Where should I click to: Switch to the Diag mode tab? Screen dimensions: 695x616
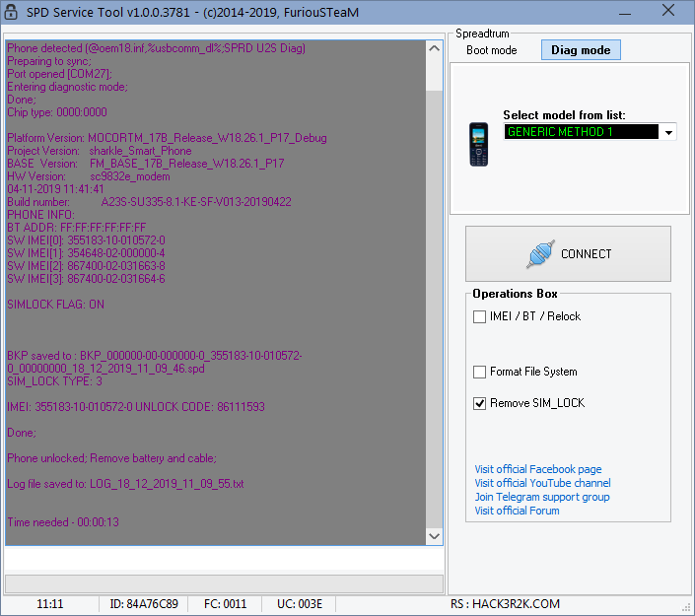pos(581,50)
